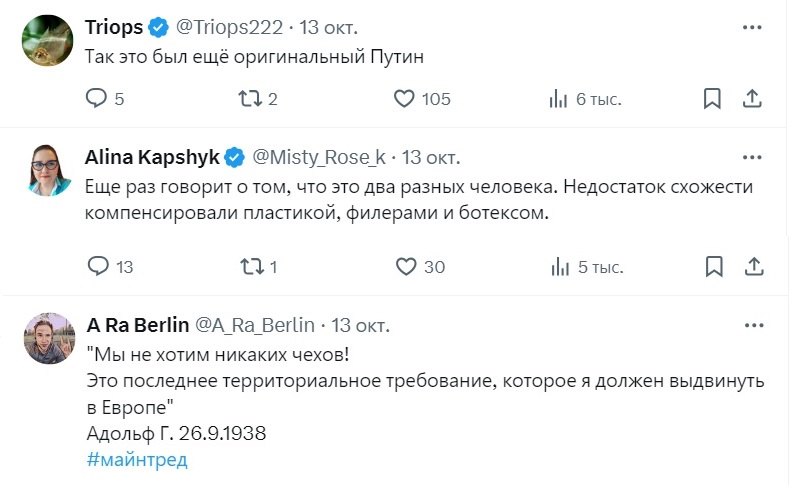This screenshot has width=810, height=489.
Task: Bookmark the Triops tweet
Action: pyautogui.click(x=712, y=99)
